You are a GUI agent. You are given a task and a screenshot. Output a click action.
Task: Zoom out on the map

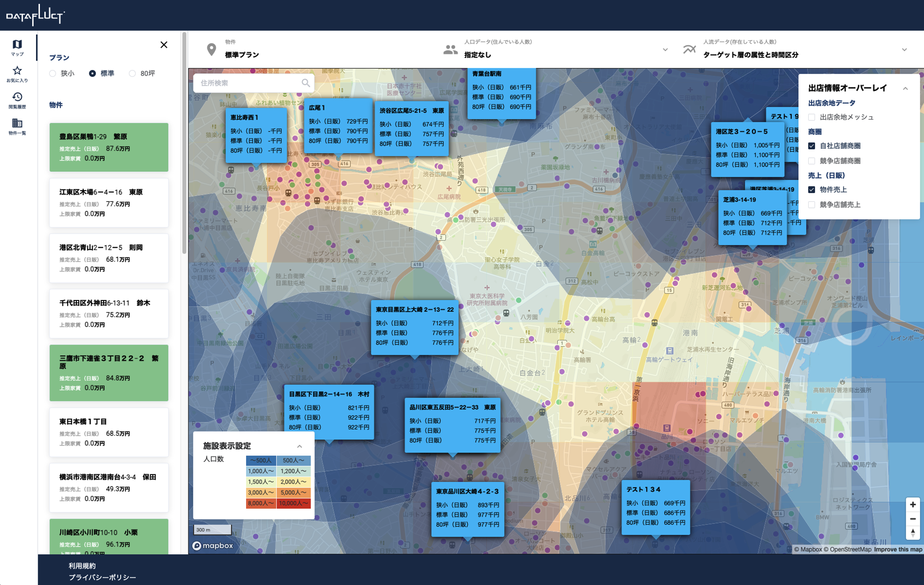tap(913, 519)
